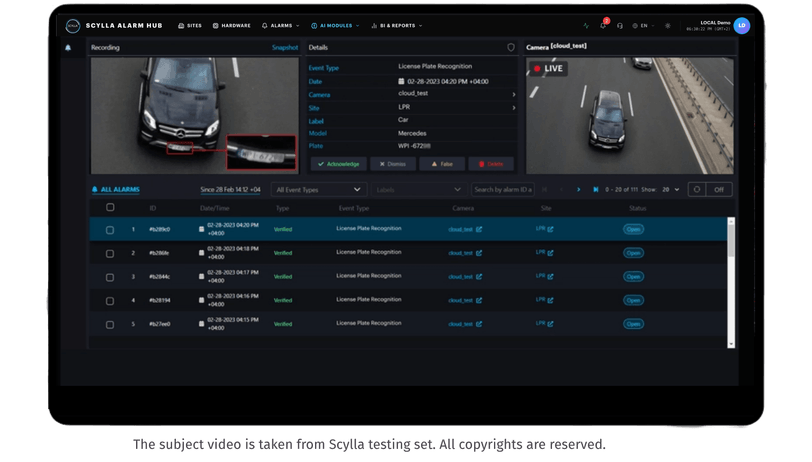Check the box for alarm #b289c0
This screenshot has height=462, width=812.
click(x=110, y=230)
